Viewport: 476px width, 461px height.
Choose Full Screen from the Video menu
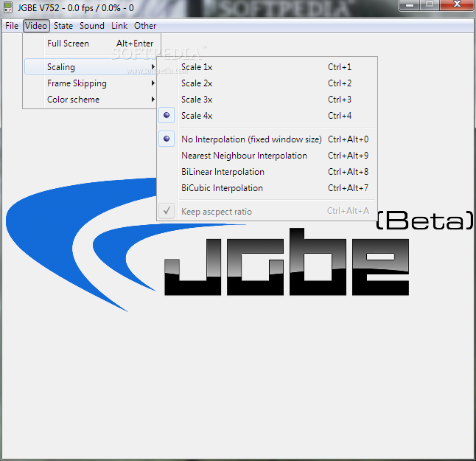coord(92,44)
